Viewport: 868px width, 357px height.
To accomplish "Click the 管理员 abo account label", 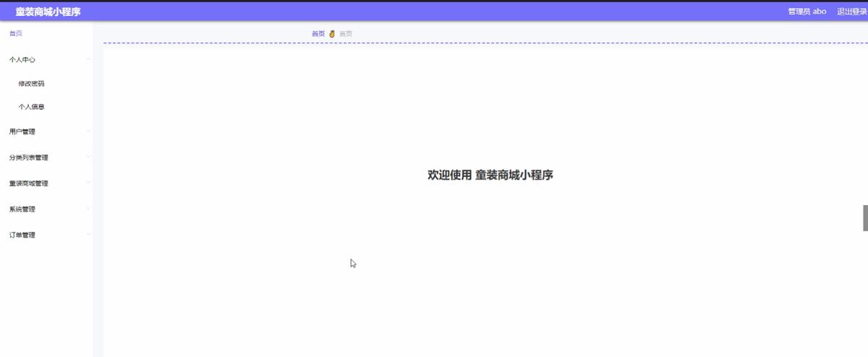I will tap(807, 12).
